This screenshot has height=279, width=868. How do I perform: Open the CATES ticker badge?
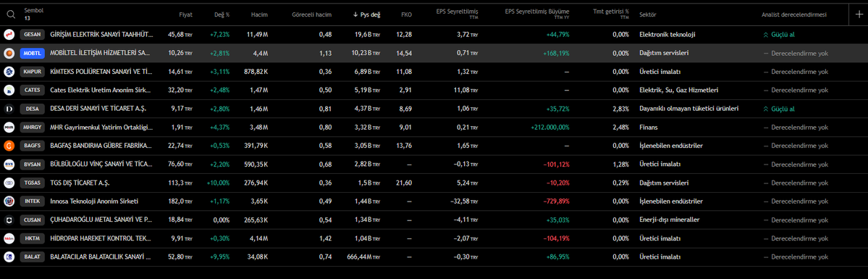pyautogui.click(x=32, y=91)
